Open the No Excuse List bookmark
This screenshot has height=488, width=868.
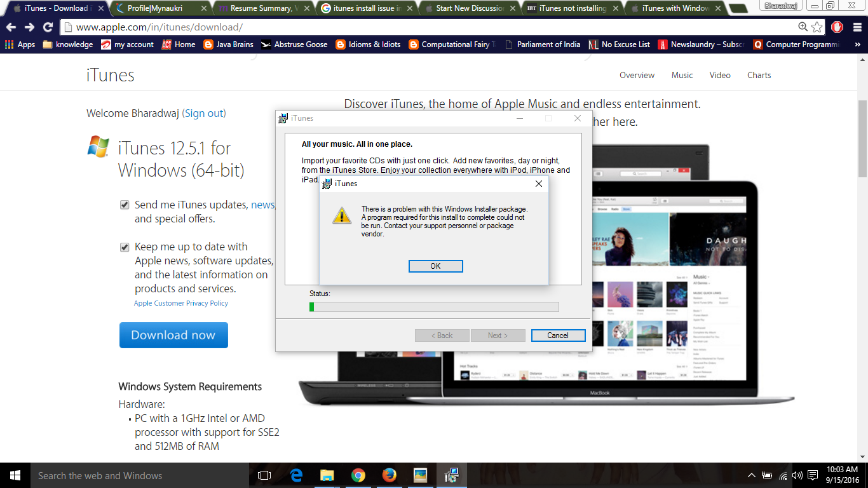619,44
